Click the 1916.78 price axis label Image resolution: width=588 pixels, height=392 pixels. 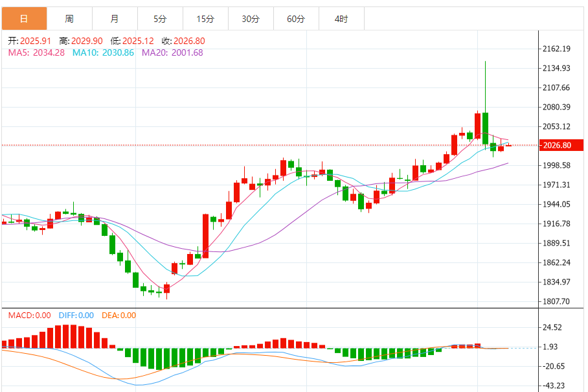click(x=556, y=224)
